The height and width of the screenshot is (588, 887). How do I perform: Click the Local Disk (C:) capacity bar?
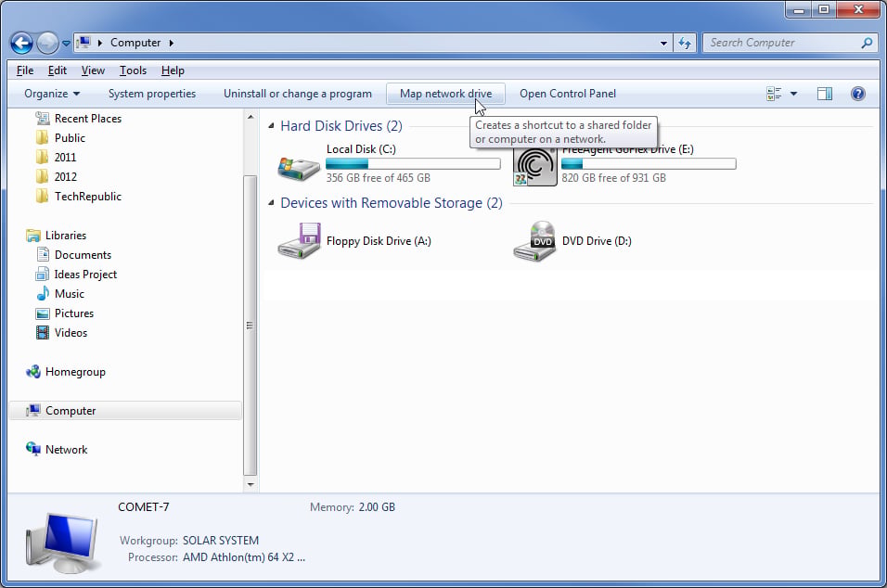pos(413,164)
